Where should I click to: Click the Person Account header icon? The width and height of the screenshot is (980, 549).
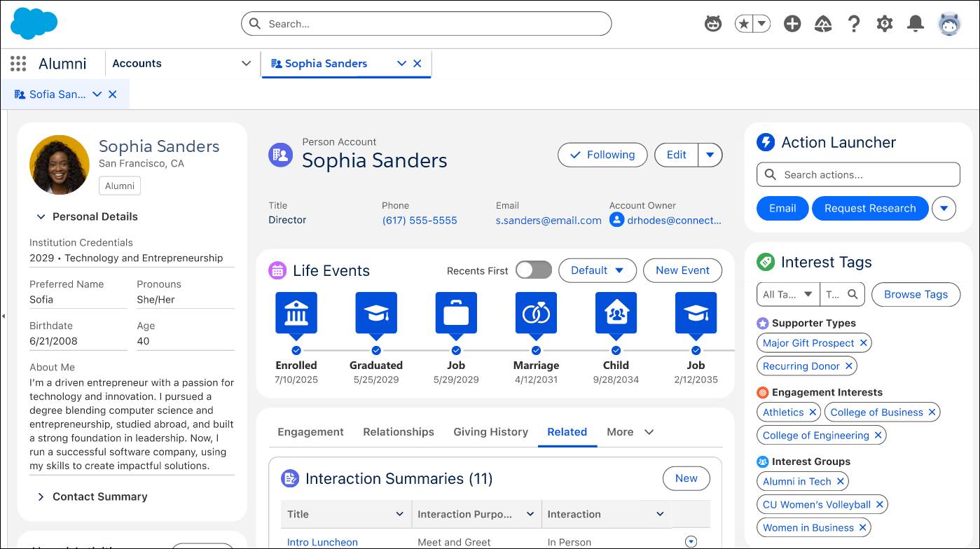click(x=280, y=155)
